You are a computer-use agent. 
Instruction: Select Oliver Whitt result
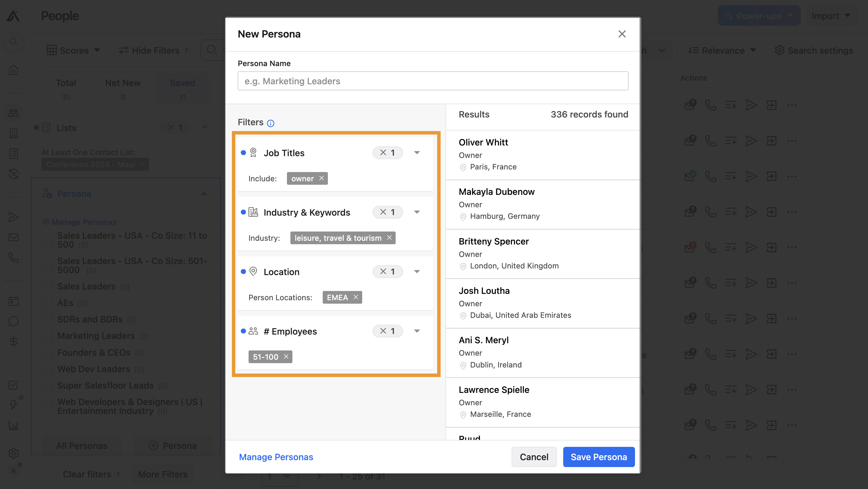pyautogui.click(x=543, y=155)
